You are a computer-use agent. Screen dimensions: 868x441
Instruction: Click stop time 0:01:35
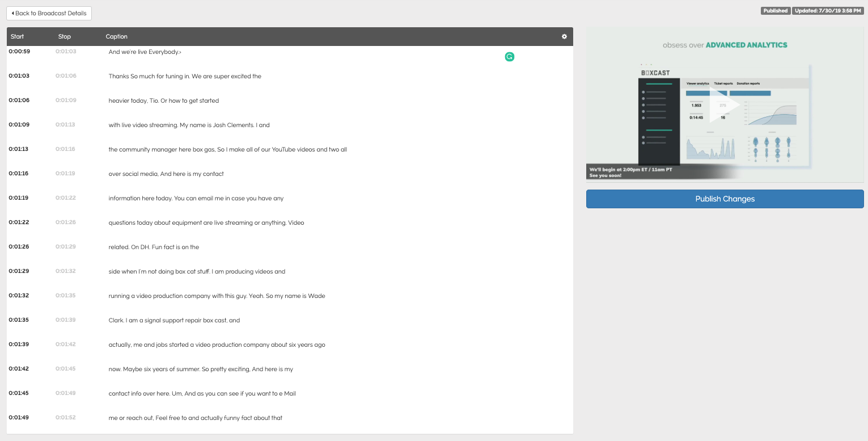[x=65, y=296]
